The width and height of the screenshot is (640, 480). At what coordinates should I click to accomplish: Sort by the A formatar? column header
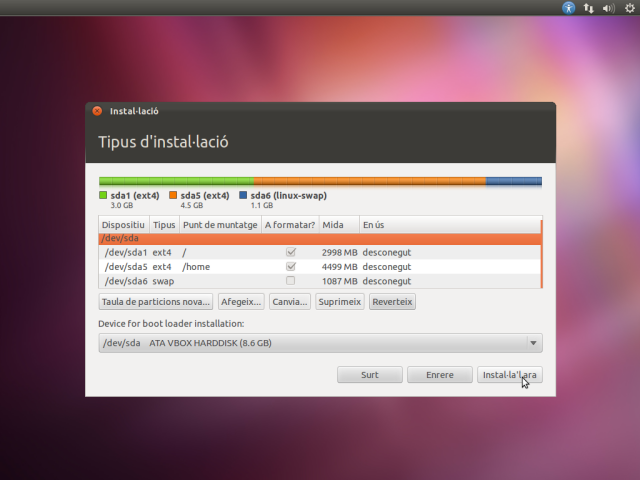[x=290, y=225]
